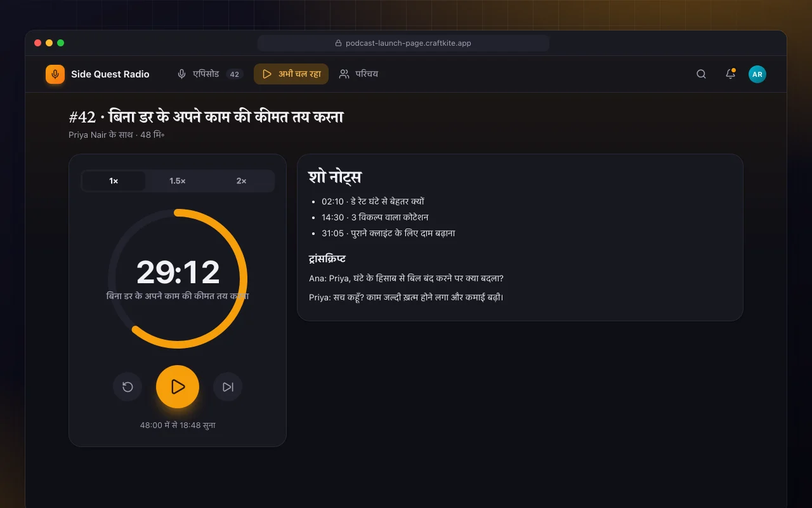This screenshot has height=508, width=812.
Task: Click the Priya Nair के साथ subtitle
Action: [117, 135]
